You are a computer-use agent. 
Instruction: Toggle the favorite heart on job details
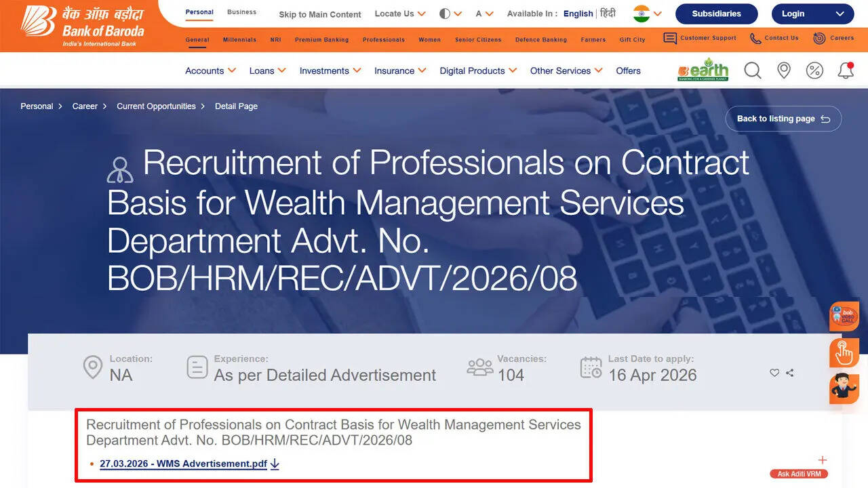[774, 373]
